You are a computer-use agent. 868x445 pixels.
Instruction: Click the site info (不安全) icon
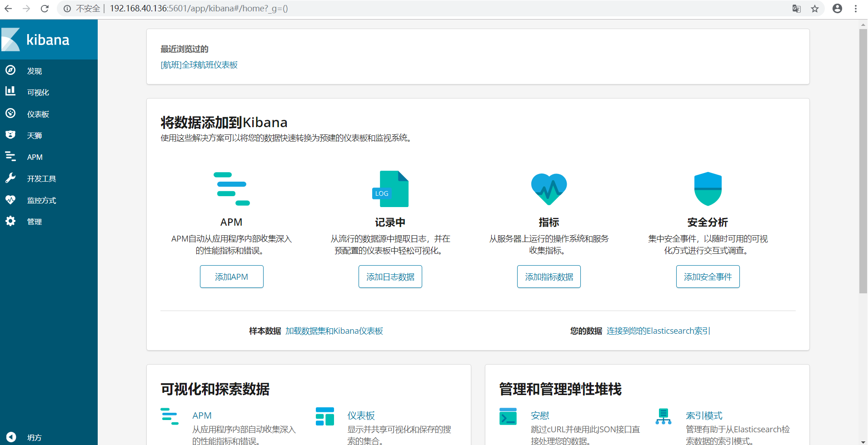67,9
